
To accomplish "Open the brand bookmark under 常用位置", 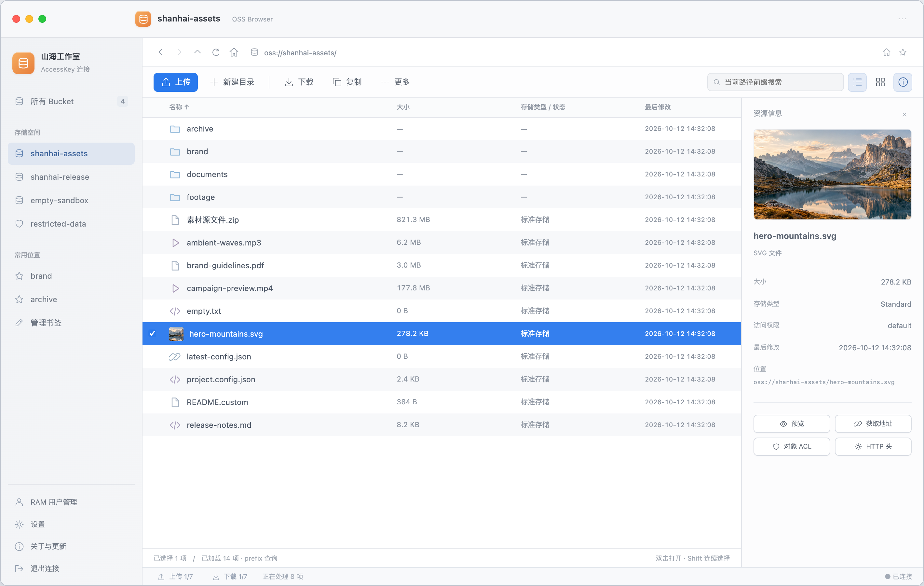I will (71, 276).
